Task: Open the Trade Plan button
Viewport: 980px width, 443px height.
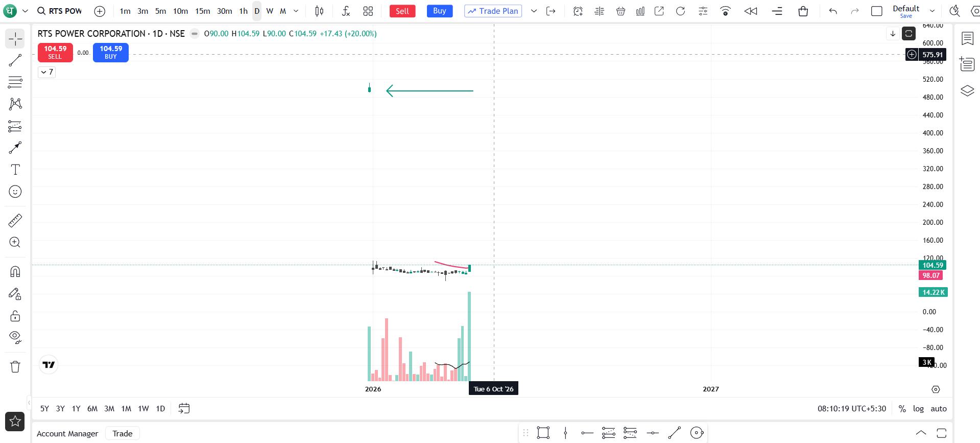Action: (x=493, y=11)
